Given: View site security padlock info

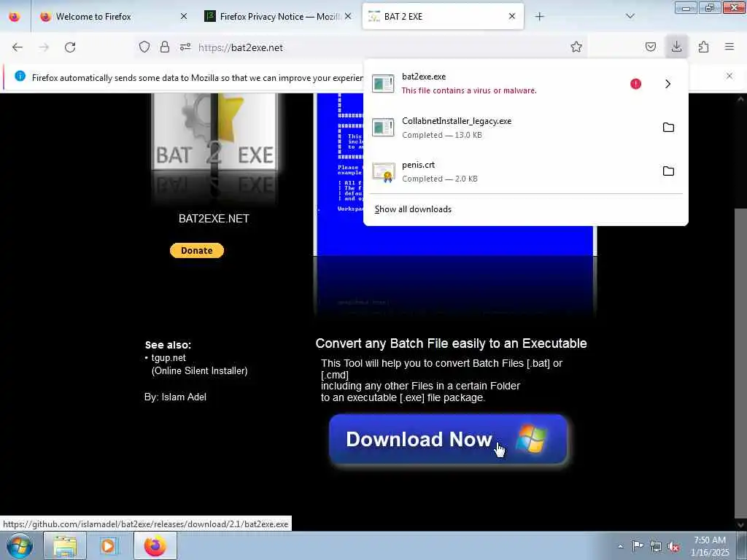Looking at the screenshot, I should (x=165, y=47).
